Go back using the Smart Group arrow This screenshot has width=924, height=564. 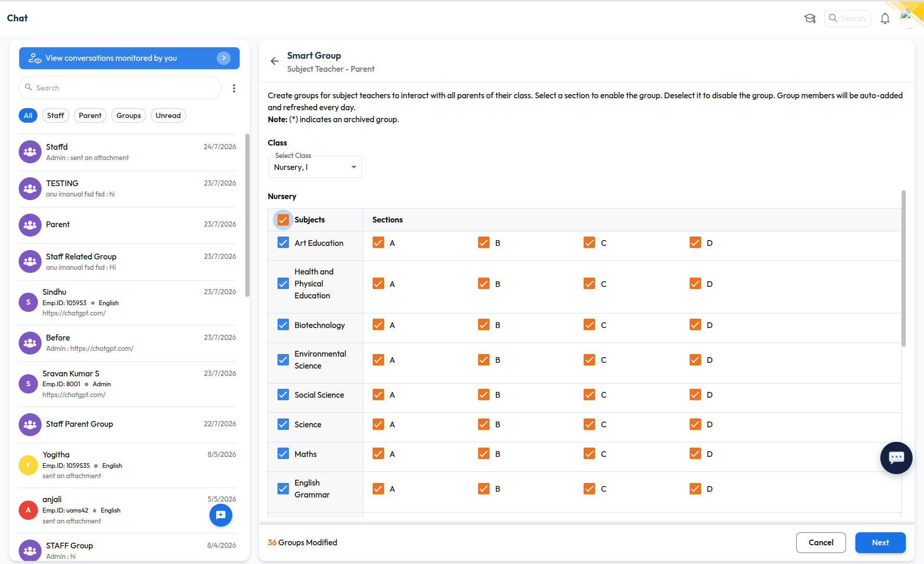[274, 61]
